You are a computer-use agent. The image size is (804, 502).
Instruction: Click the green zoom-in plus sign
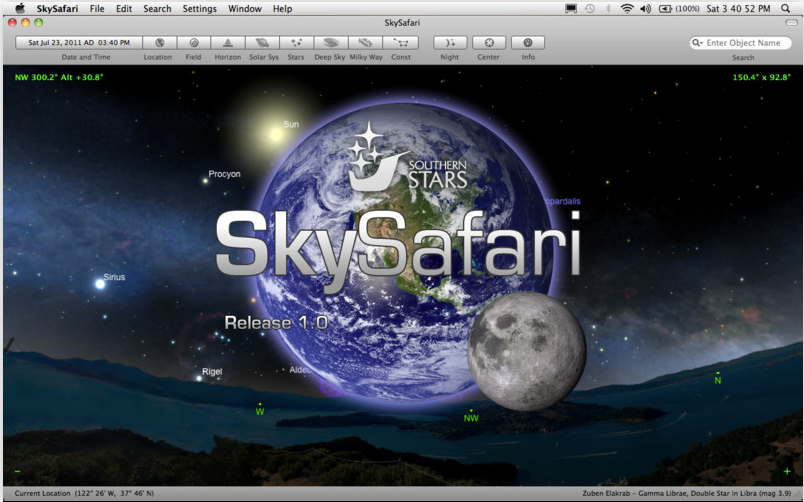(x=787, y=471)
